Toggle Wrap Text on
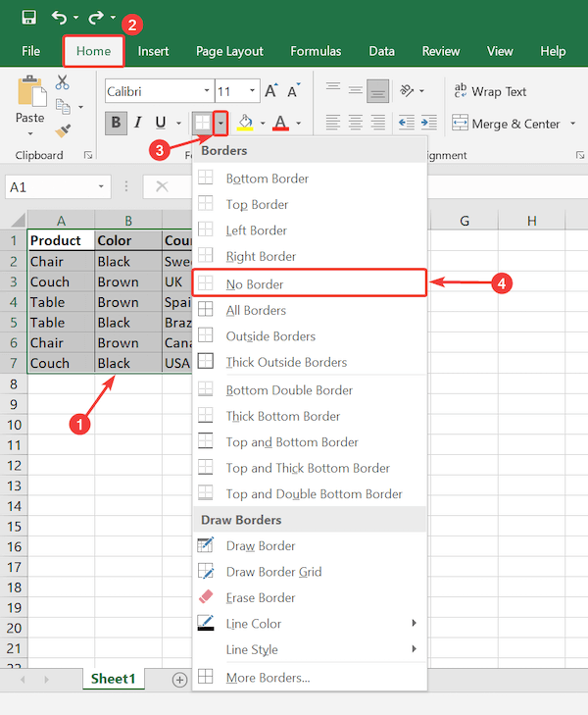 coord(489,91)
